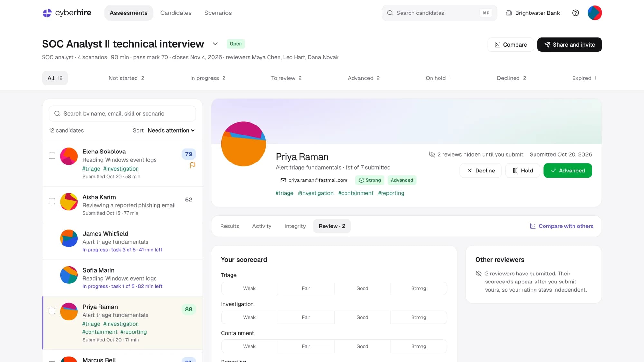Tick the checkbox for Priya Raman
The image size is (644, 362).
coord(52,311)
